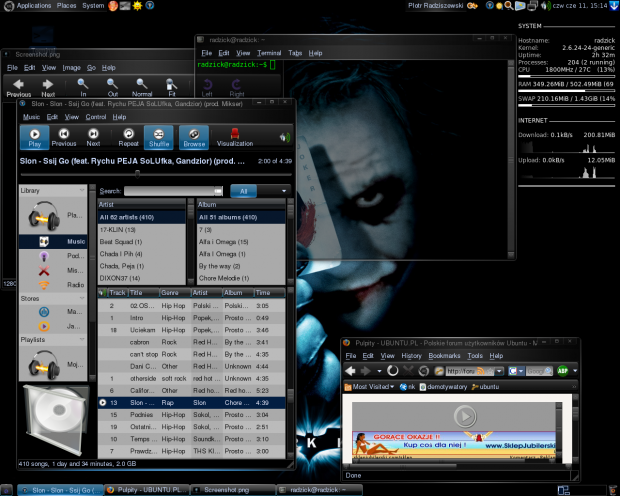This screenshot has width=620, height=496.
Task: Open Rhythmbox Control menu
Action: [x=96, y=117]
